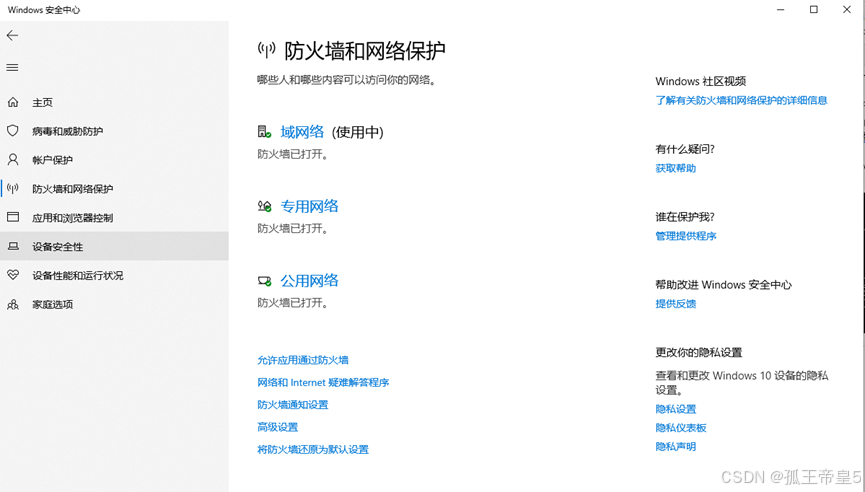Click the antenna icon in the sidebar
865x492 pixels.
13,188
